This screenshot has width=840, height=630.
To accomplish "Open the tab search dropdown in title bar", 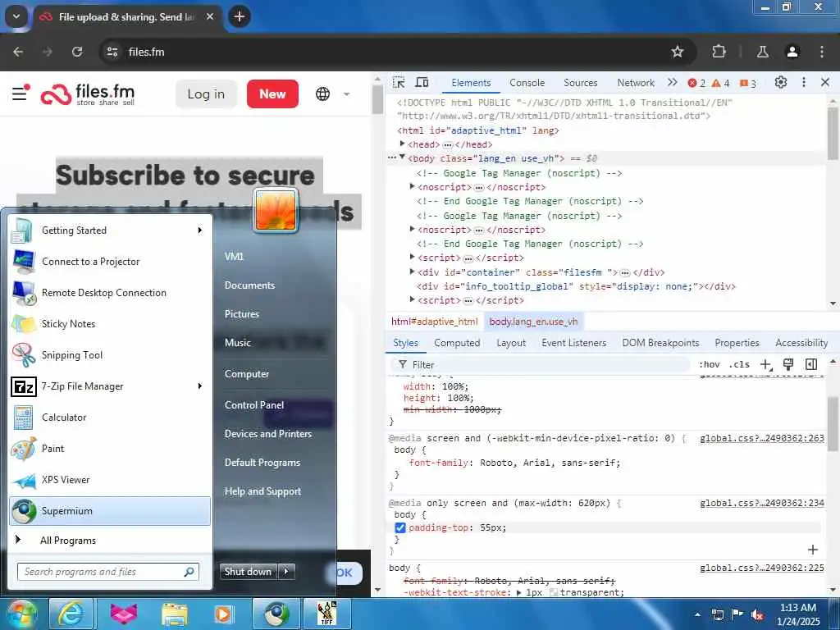I will [16, 16].
